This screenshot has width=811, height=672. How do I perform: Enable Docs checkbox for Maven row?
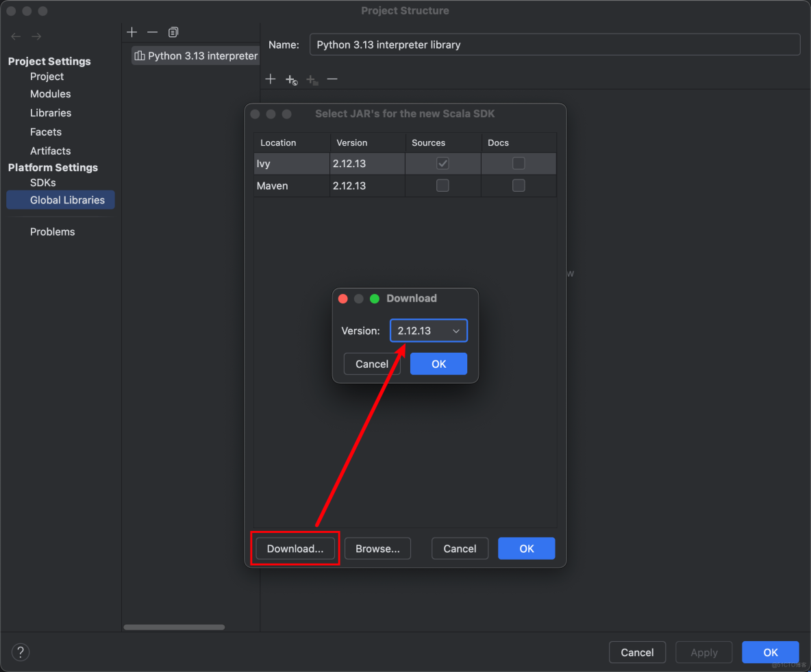[519, 185]
